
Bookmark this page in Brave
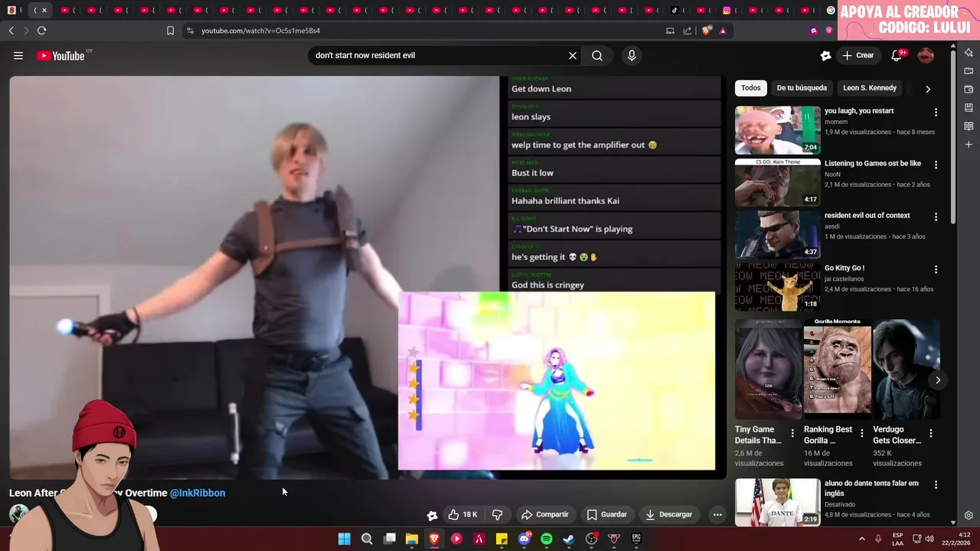click(170, 31)
